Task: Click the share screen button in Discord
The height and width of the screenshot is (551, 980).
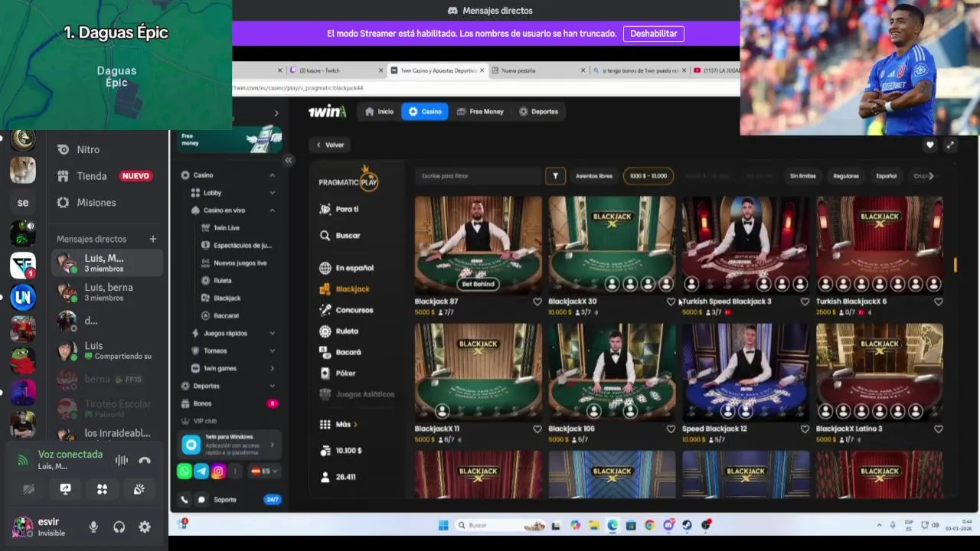Action: coord(65,489)
